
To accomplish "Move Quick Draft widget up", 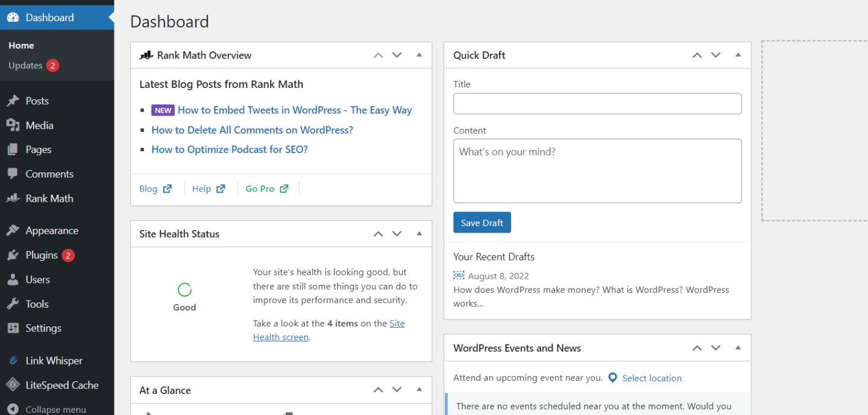I will pos(697,55).
